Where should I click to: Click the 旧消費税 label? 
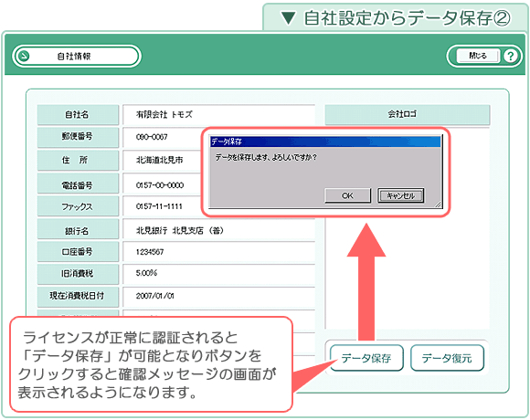[78, 274]
